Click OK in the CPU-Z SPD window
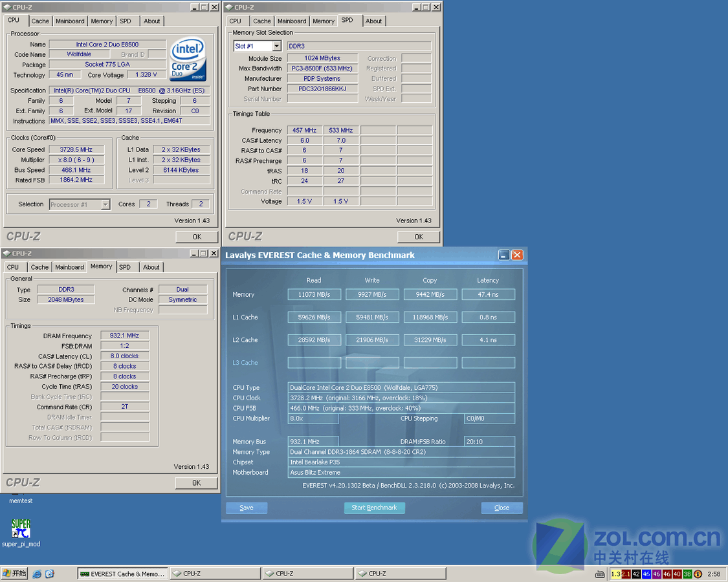The height and width of the screenshot is (582, 728). 419,237
